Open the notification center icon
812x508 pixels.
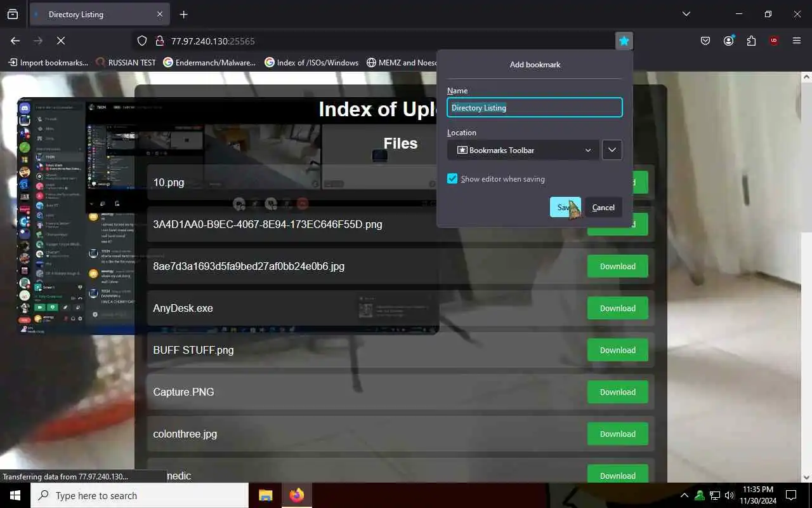(791, 495)
